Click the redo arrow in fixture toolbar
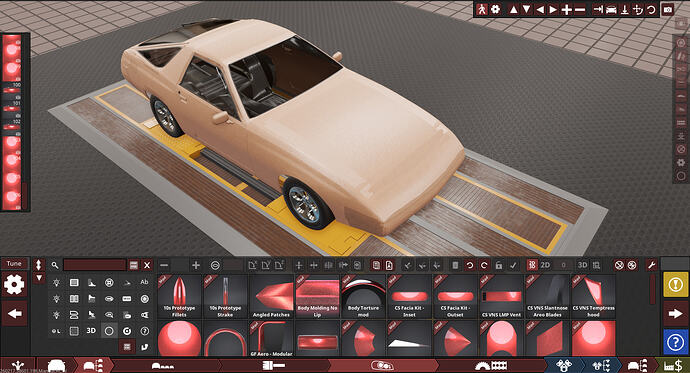Viewport: 690px width, 373px height. (x=484, y=265)
